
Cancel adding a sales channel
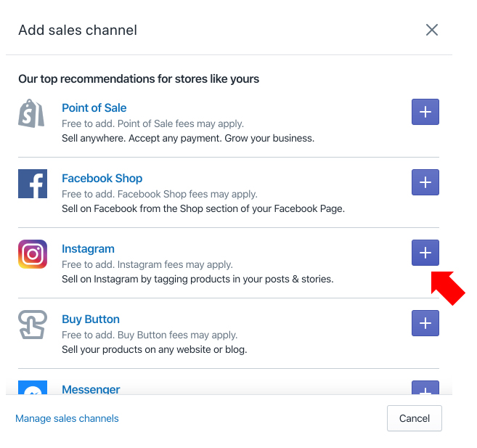(x=415, y=418)
